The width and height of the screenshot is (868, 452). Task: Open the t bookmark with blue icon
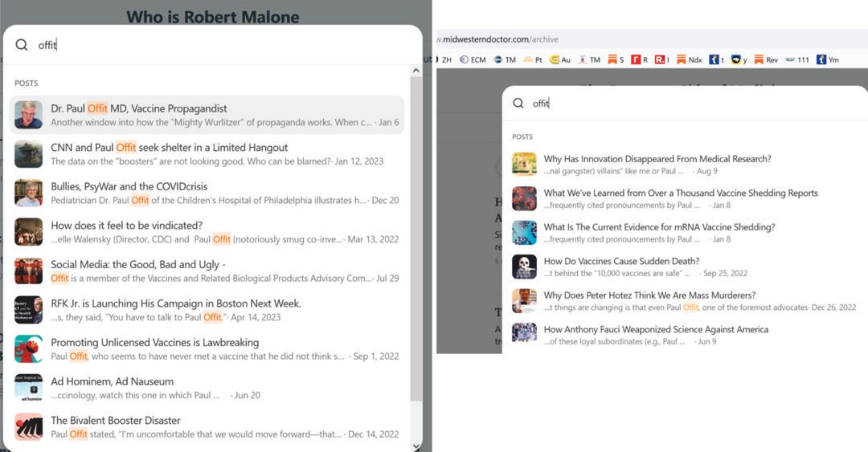pyautogui.click(x=716, y=59)
